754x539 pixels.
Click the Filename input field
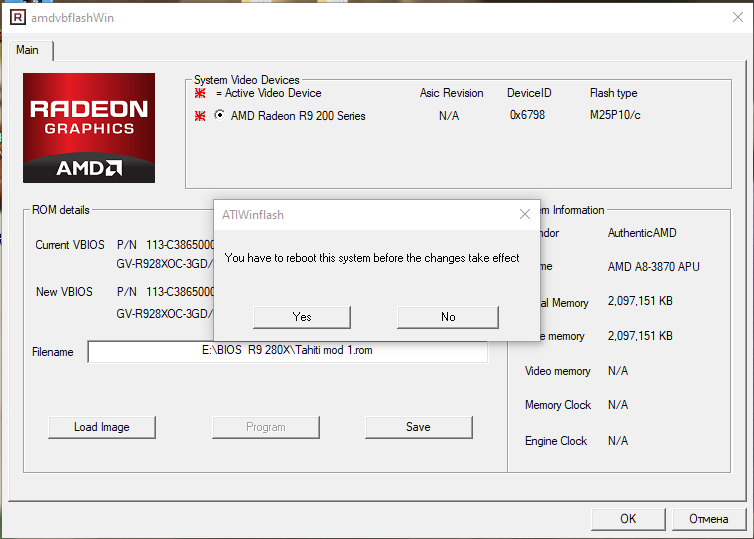pos(288,351)
